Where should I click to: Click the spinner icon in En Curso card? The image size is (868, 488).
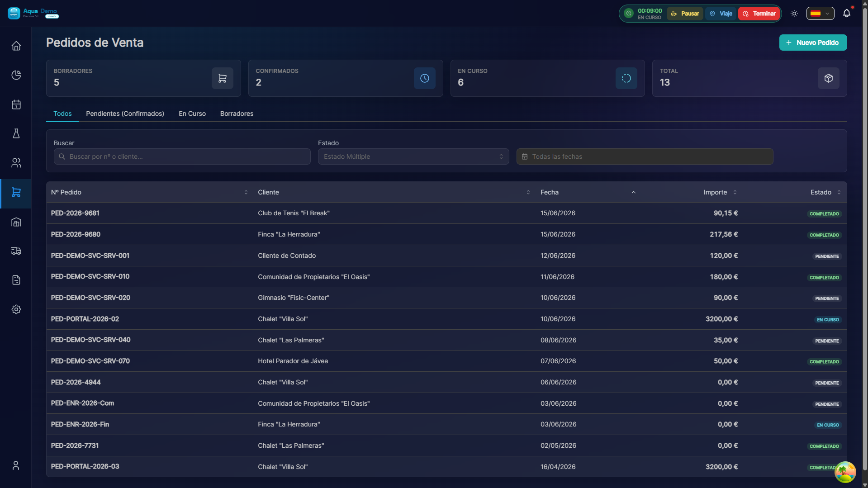click(626, 78)
